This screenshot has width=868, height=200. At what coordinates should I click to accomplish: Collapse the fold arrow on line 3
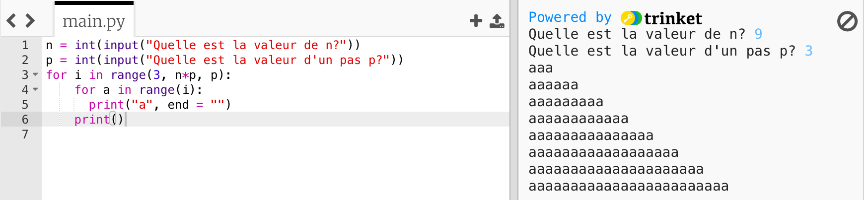point(36,75)
